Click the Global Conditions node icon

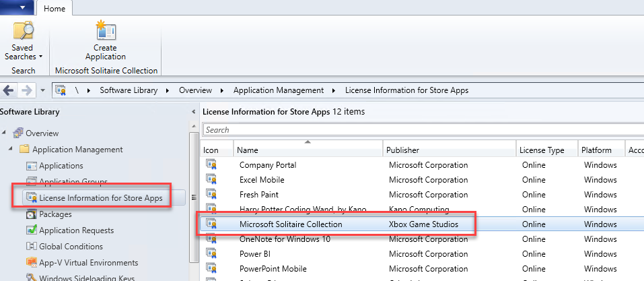pyautogui.click(x=32, y=247)
